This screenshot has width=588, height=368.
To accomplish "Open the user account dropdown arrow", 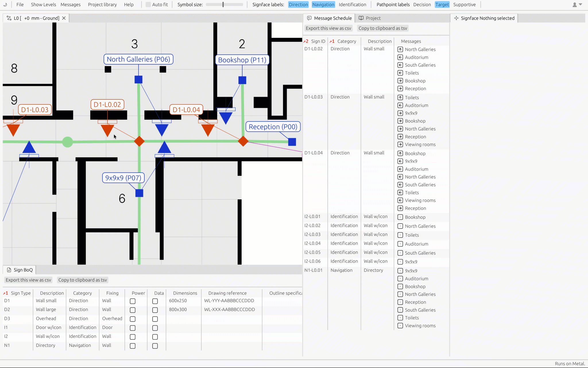I will click(x=581, y=5).
